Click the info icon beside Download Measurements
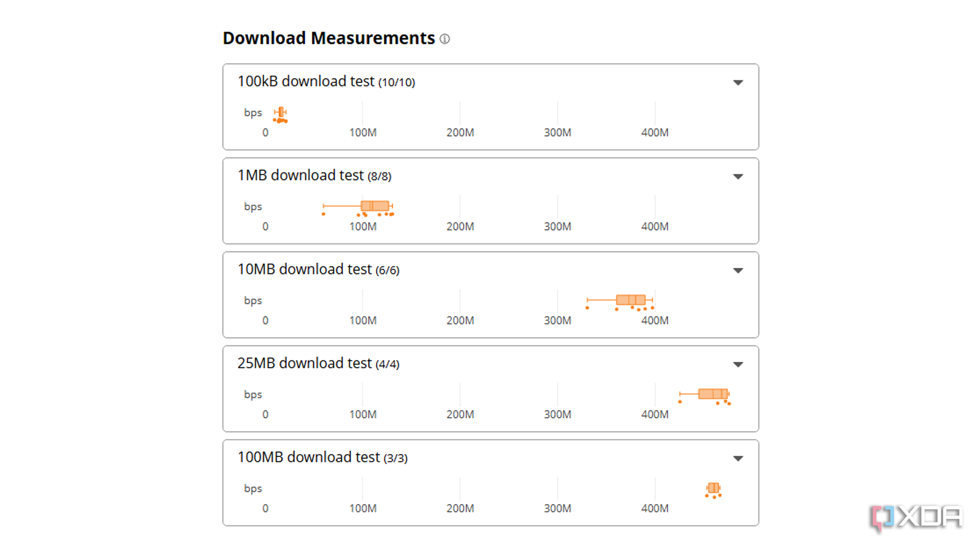The image size is (980, 551). click(445, 39)
